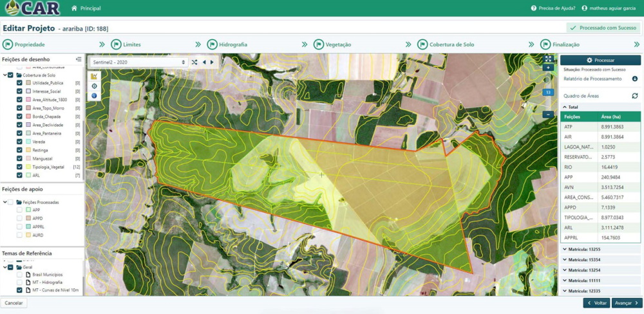
Task: Collapse the Geral reference folder
Action: tap(5, 267)
